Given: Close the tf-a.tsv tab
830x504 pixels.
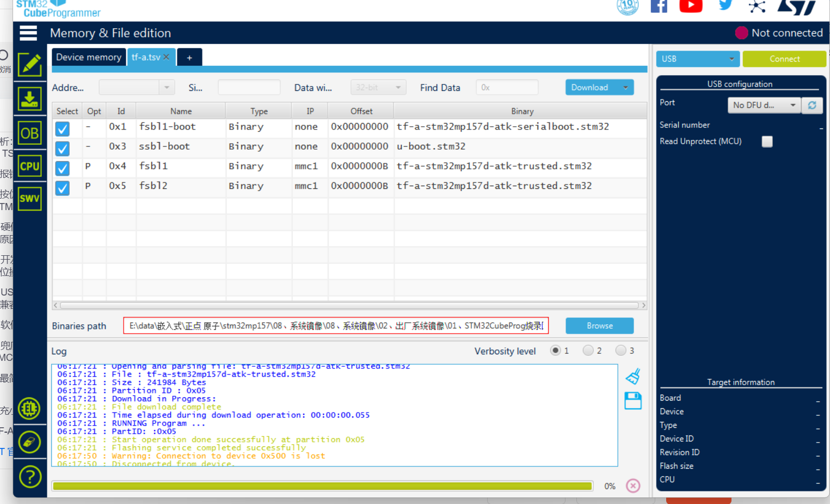Looking at the screenshot, I should (166, 57).
